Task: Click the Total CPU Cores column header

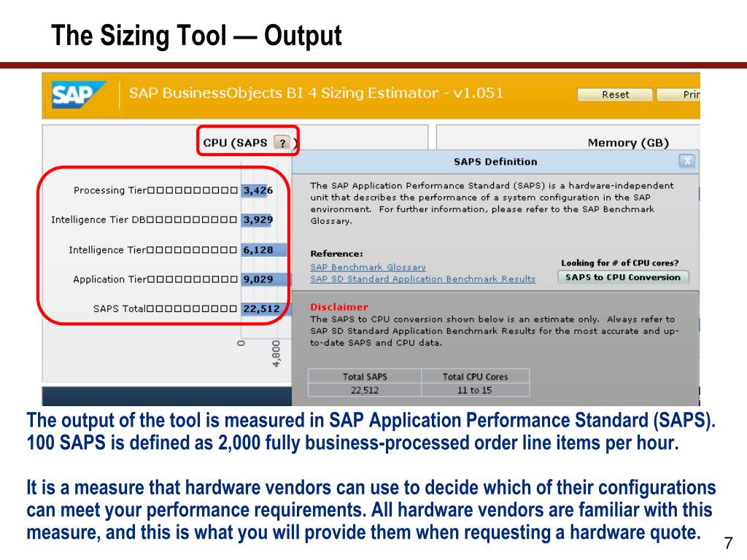Action: (475, 376)
